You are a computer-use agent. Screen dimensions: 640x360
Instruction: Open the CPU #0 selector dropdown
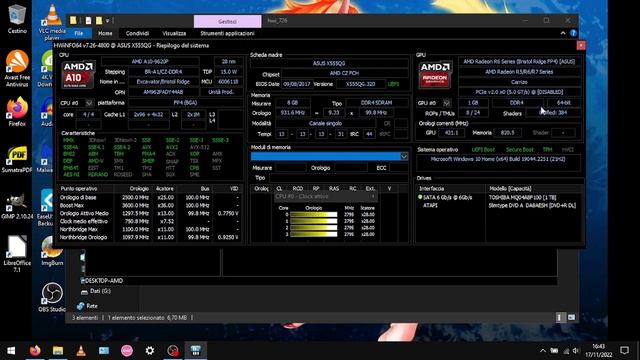(x=89, y=103)
